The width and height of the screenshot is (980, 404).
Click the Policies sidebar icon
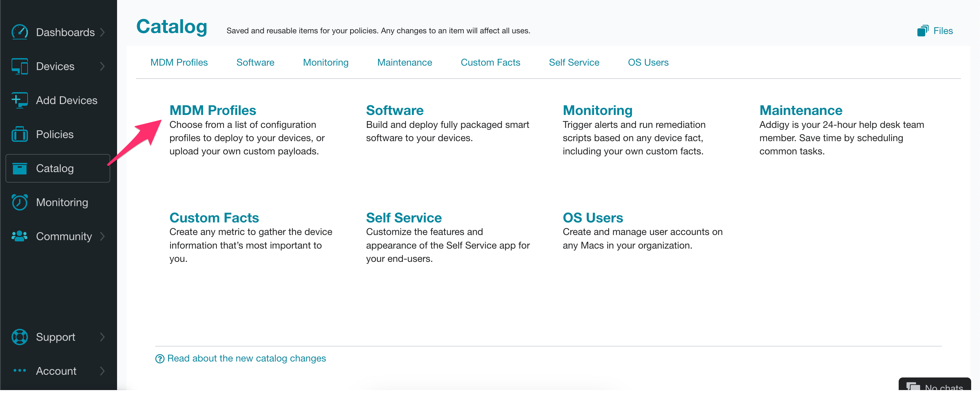[x=19, y=134]
